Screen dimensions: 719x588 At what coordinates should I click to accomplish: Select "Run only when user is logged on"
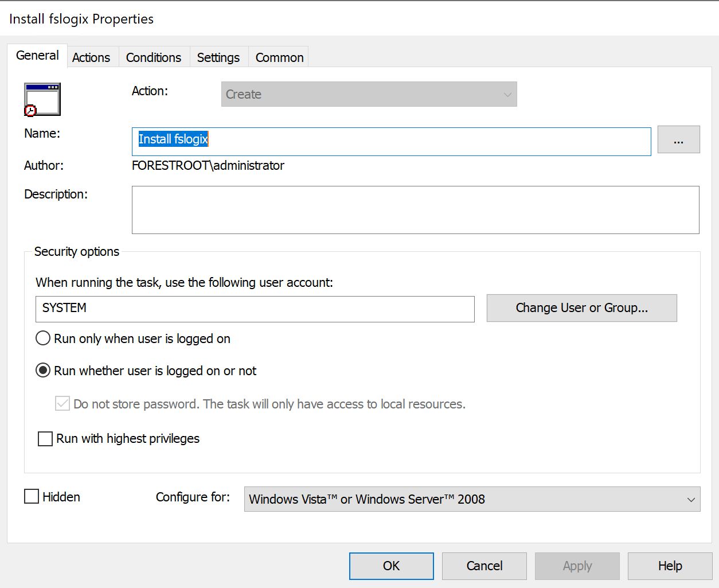42,338
